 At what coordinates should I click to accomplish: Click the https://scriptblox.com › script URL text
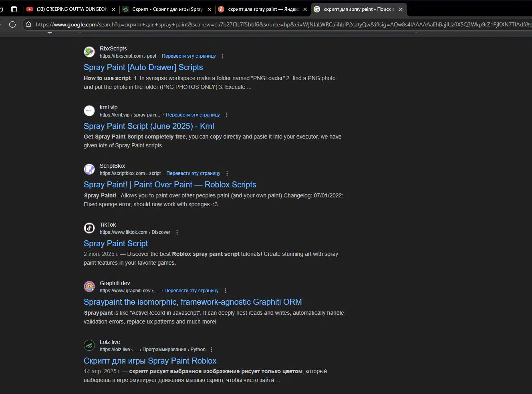click(130, 173)
